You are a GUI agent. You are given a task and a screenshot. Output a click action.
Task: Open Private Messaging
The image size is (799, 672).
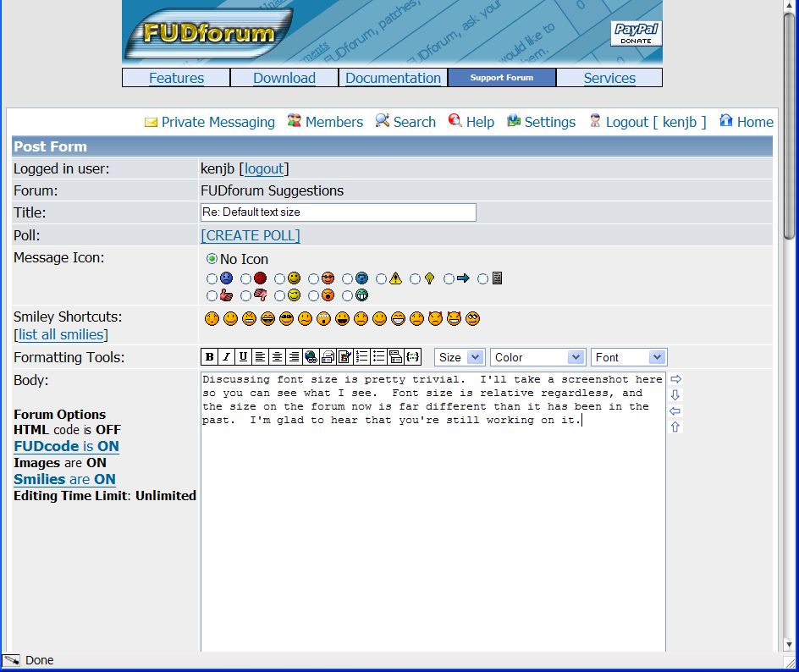click(x=210, y=122)
